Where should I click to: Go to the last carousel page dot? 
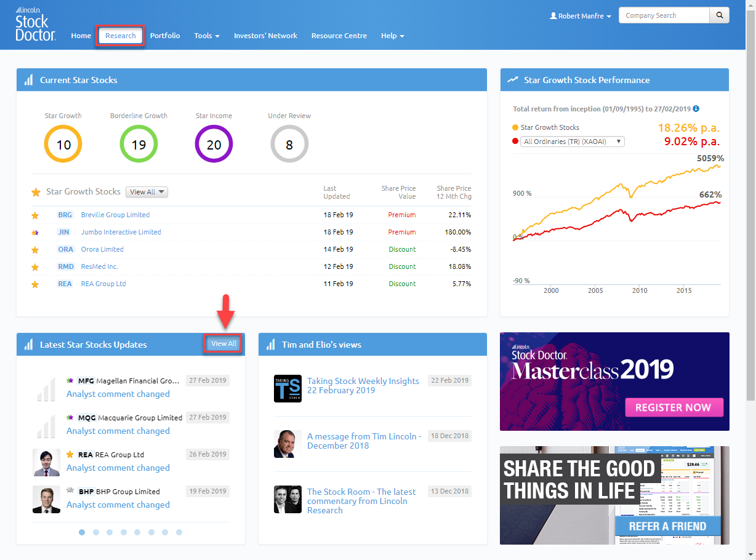tap(179, 532)
